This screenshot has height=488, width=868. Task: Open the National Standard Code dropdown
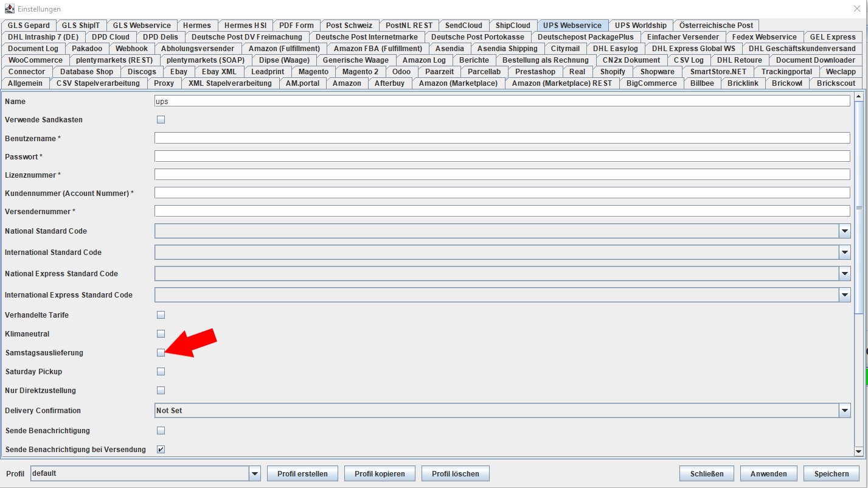tap(844, 231)
